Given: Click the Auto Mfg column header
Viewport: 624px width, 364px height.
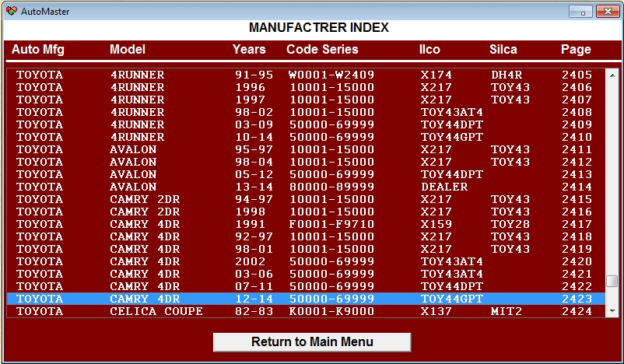Looking at the screenshot, I should (x=38, y=49).
